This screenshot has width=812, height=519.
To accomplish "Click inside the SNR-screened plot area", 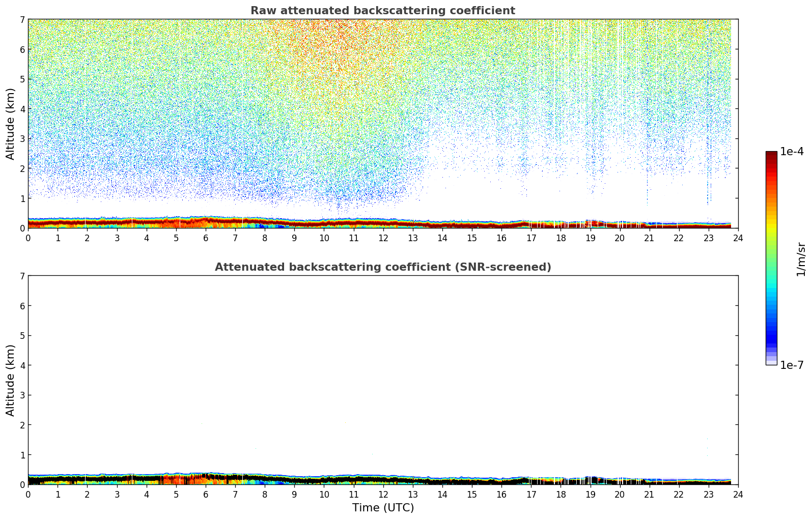I will click(383, 380).
